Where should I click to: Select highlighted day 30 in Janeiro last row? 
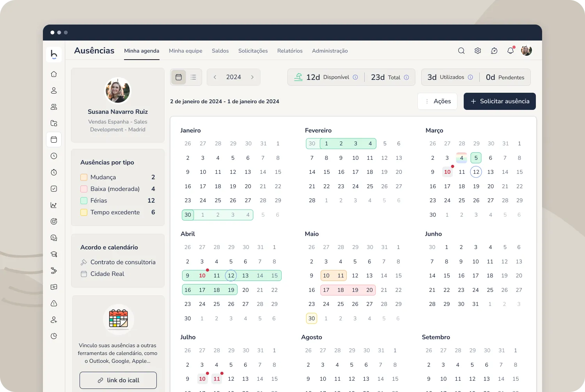click(188, 215)
